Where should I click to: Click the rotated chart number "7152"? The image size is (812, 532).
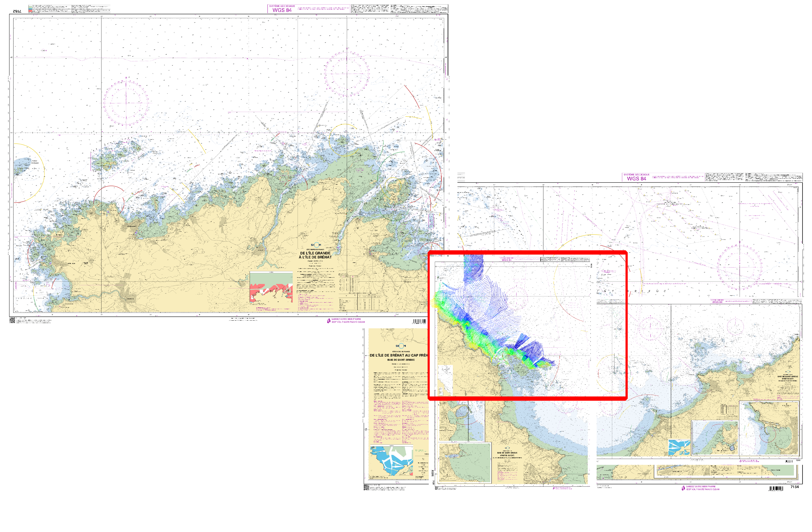(x=17, y=11)
